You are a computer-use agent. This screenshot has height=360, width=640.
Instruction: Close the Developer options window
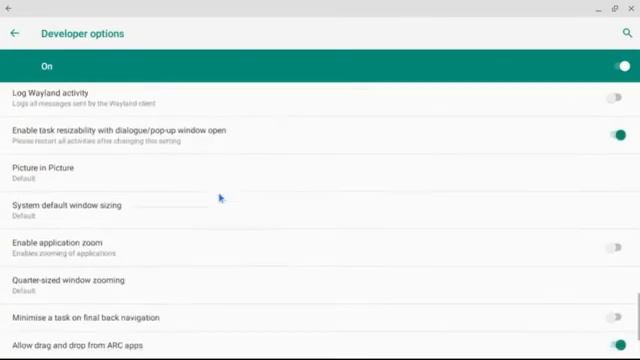pyautogui.click(x=631, y=9)
